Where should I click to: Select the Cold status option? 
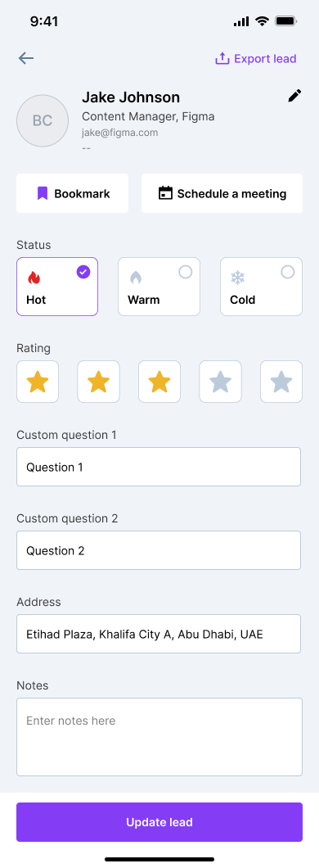pos(262,287)
